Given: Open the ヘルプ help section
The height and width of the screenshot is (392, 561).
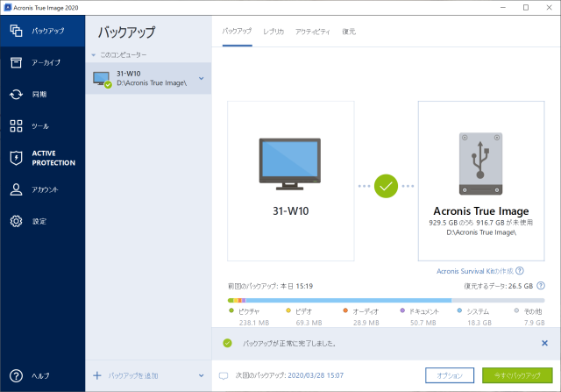Looking at the screenshot, I should pyautogui.click(x=42, y=376).
